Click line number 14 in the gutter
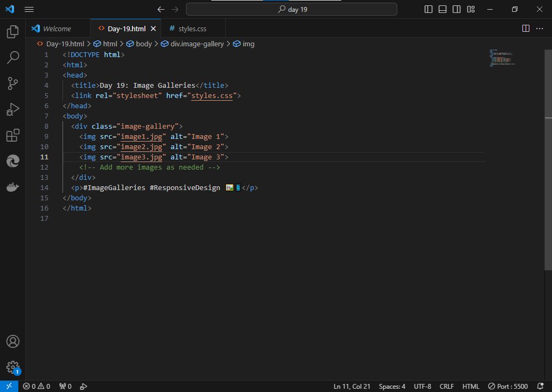The image size is (552, 392). pyautogui.click(x=44, y=187)
